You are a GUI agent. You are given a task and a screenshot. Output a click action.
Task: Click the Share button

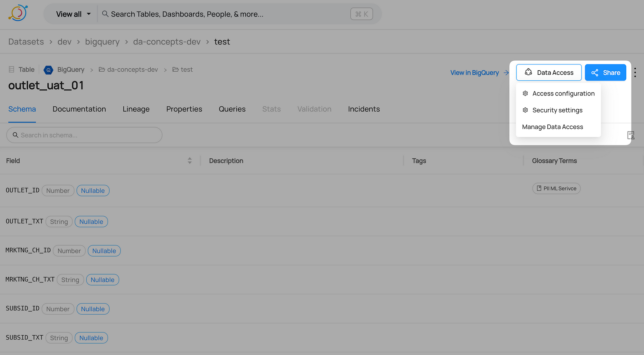pos(605,73)
